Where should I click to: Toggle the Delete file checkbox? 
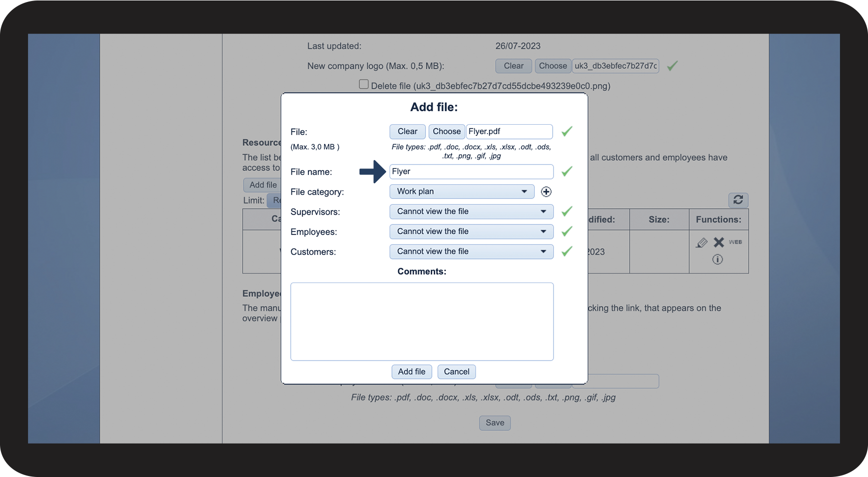364,84
